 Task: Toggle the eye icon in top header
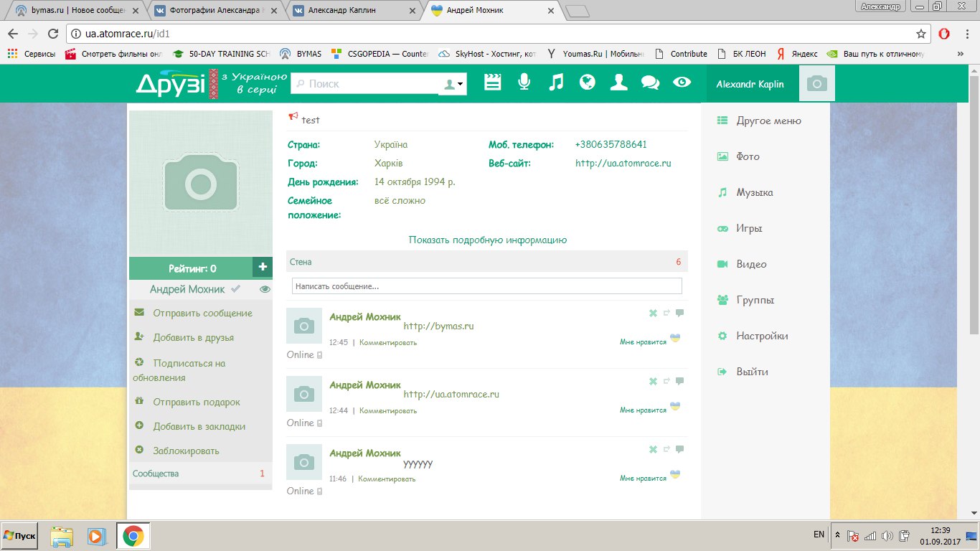(682, 83)
